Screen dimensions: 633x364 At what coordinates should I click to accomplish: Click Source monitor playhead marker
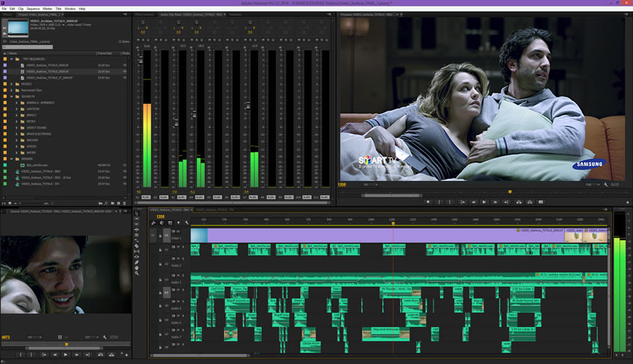click(x=66, y=345)
